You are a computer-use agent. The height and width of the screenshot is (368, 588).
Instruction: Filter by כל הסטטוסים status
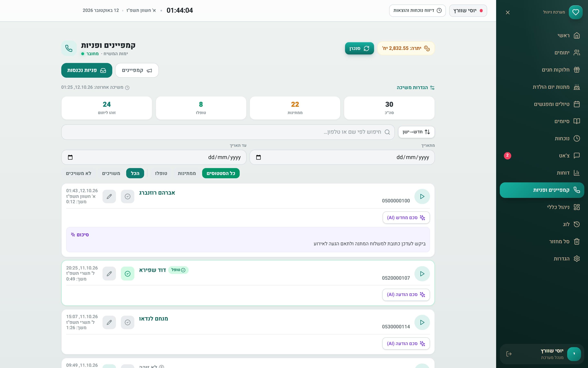click(221, 173)
